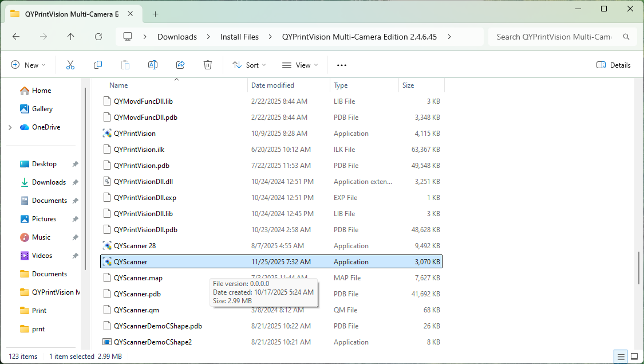This screenshot has height=364, width=644.
Task: Toggle the Details pane
Action: tap(614, 65)
